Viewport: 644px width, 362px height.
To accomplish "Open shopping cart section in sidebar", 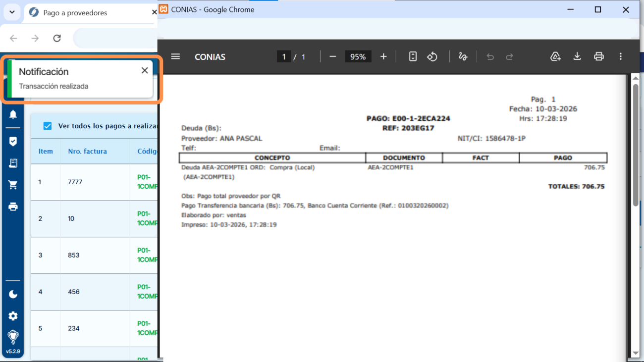I will (x=13, y=185).
